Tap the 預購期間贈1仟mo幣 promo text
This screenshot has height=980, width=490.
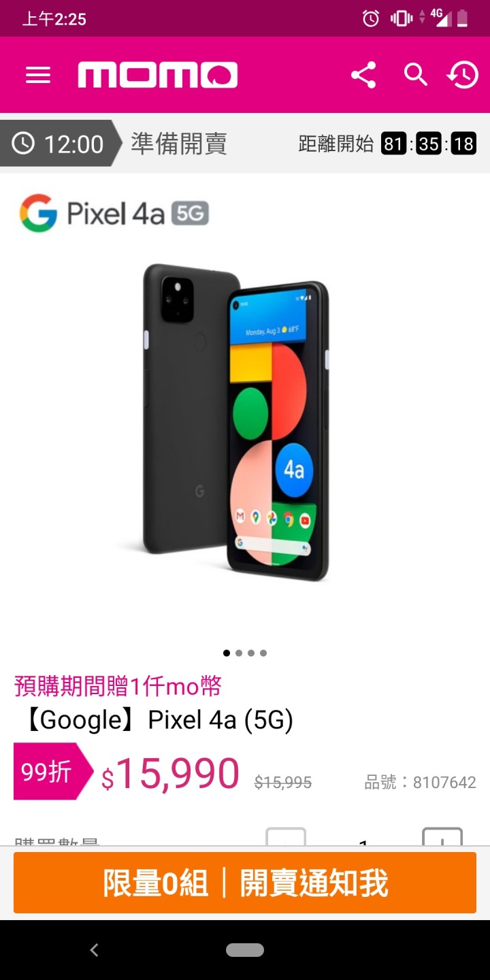(x=118, y=686)
